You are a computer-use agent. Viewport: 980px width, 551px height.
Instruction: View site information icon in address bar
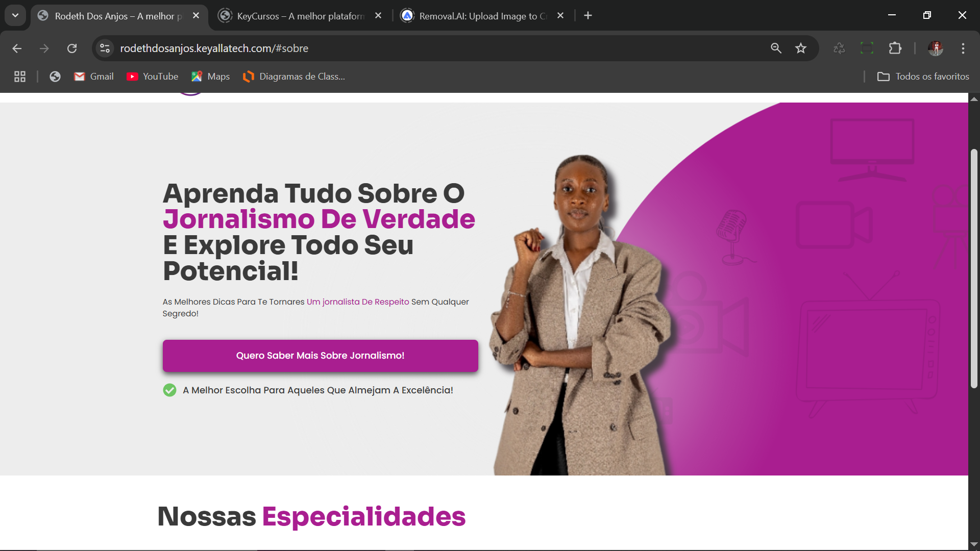(105, 48)
